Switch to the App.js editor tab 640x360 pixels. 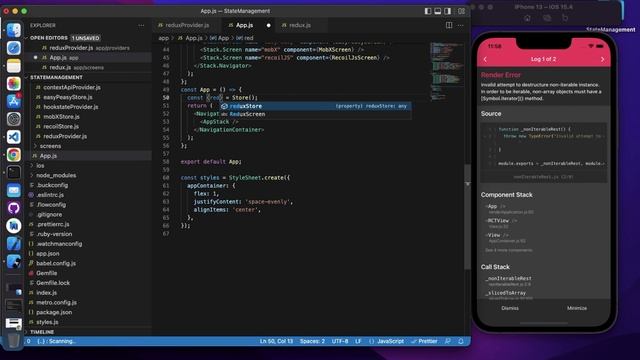click(248, 25)
